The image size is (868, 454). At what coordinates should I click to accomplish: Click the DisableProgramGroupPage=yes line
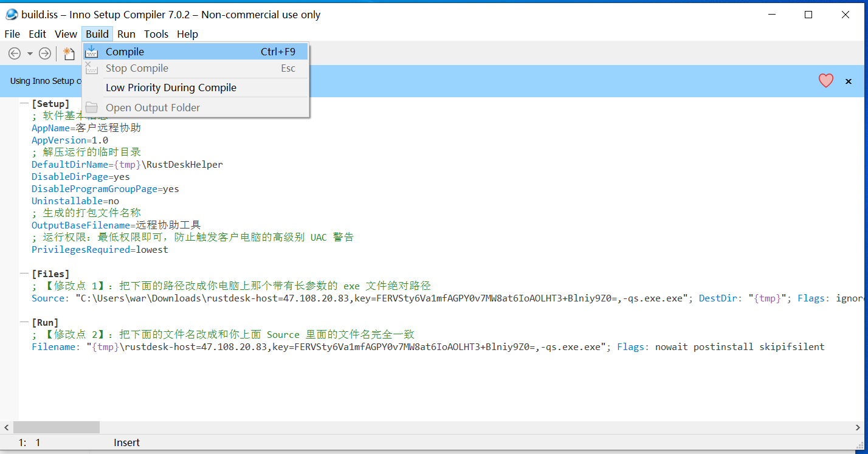click(x=105, y=189)
